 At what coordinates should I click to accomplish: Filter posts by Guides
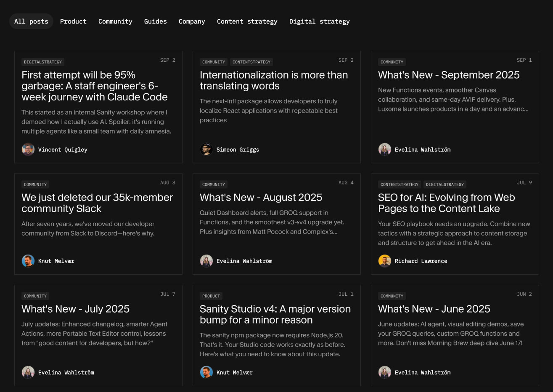click(x=155, y=21)
